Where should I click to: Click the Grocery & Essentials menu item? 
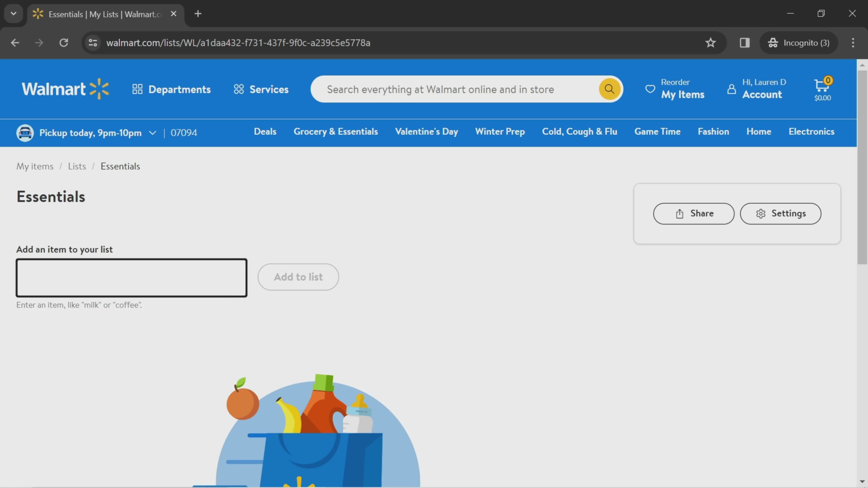pos(336,132)
